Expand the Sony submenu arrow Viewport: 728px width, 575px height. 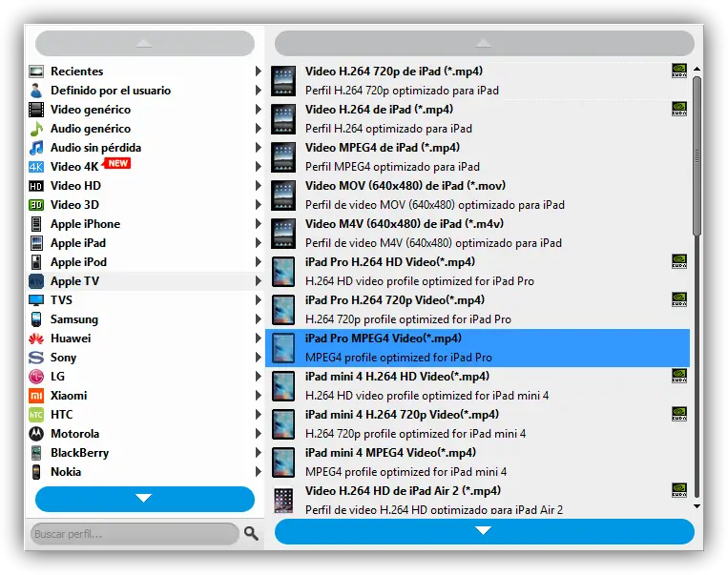(259, 358)
